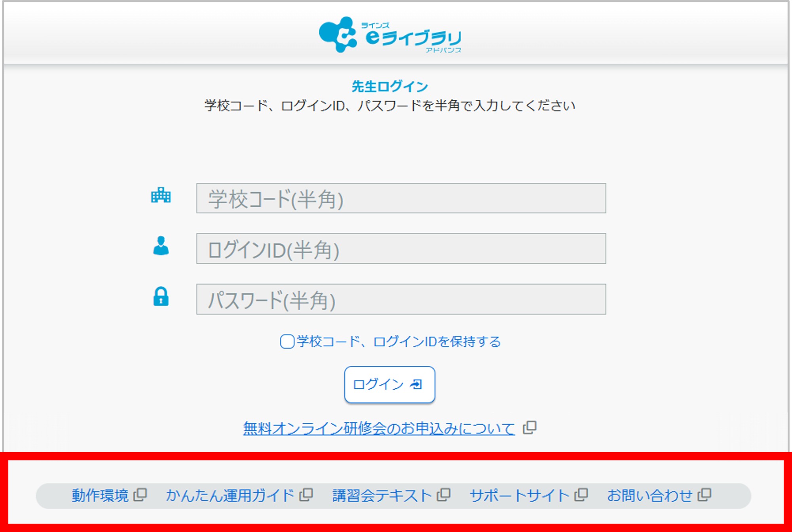This screenshot has width=792, height=532.
Task: Open the かんたん運用ガイド footer link
Action: [230, 496]
